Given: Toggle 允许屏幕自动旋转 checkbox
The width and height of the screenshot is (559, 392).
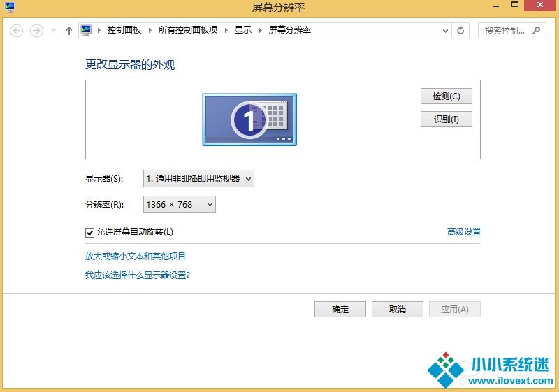Looking at the screenshot, I should click(x=89, y=233).
